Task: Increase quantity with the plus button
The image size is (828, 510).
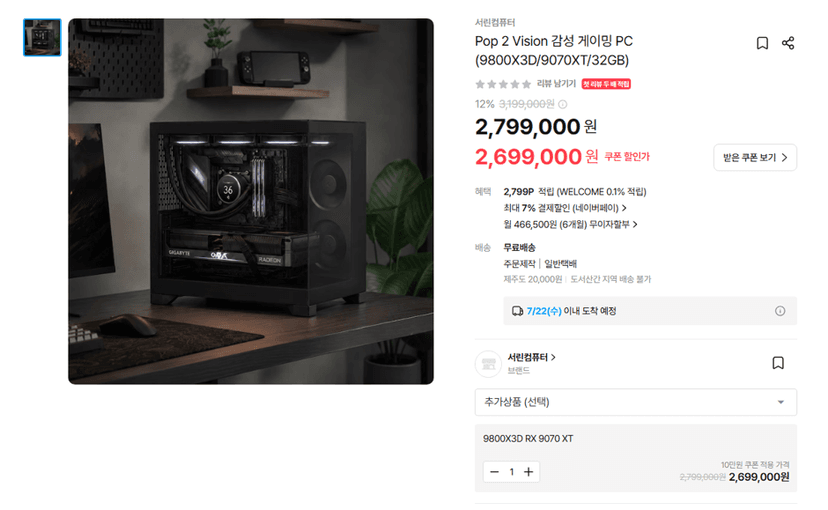Action: 529,472
